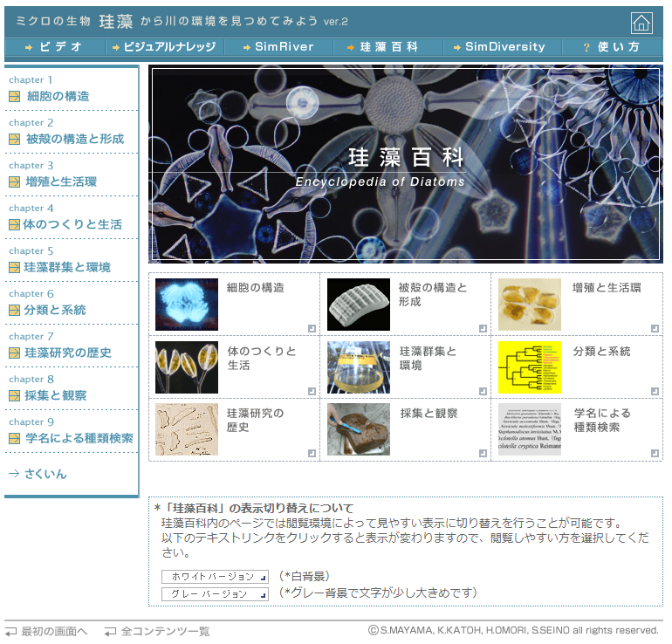Click the 珪藻百科 diatom banner image
The width and height of the screenshot is (672, 644).
point(405,164)
